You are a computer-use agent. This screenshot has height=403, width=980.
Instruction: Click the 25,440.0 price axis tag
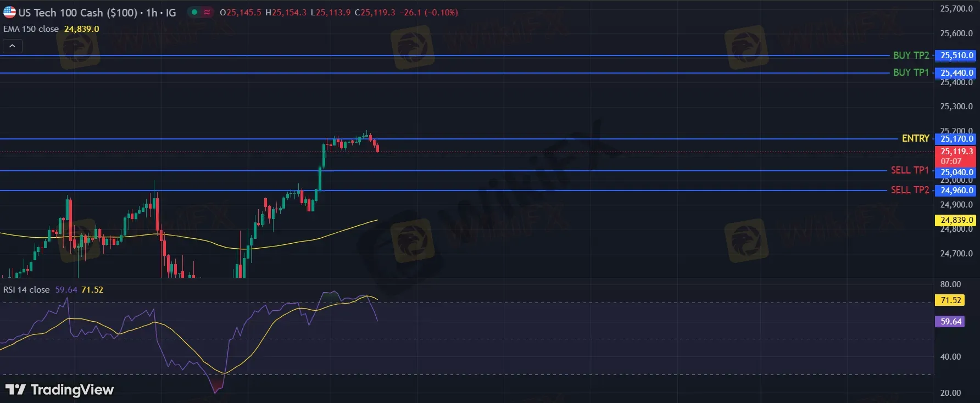956,73
